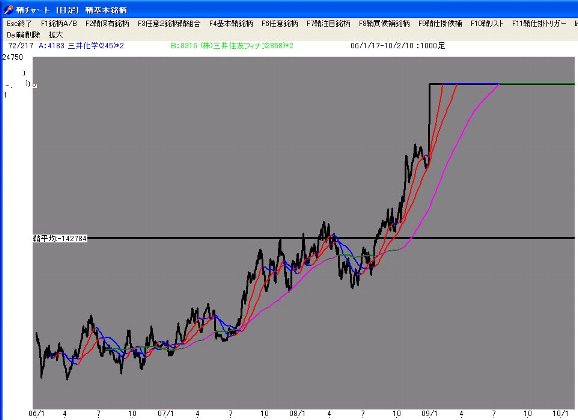Open the 'F1銘柄A/B' menu item
578x420 pixels.
click(59, 24)
